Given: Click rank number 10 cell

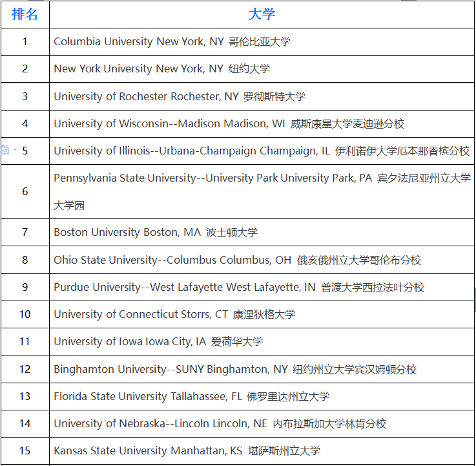Looking at the screenshot, I should click(x=25, y=314).
